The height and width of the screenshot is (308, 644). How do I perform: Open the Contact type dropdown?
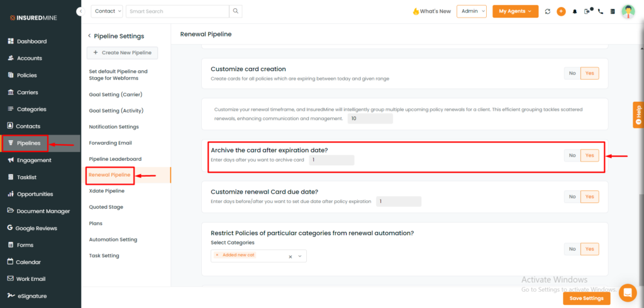click(107, 11)
